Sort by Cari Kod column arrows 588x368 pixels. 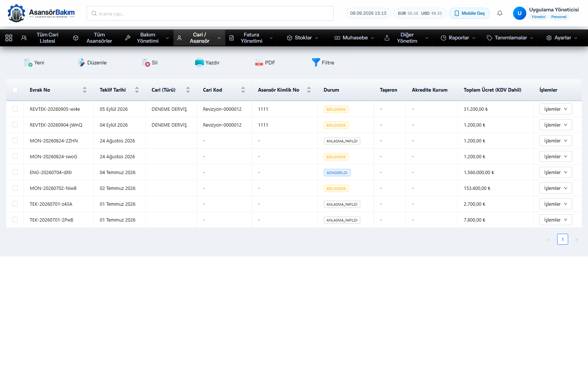click(243, 90)
